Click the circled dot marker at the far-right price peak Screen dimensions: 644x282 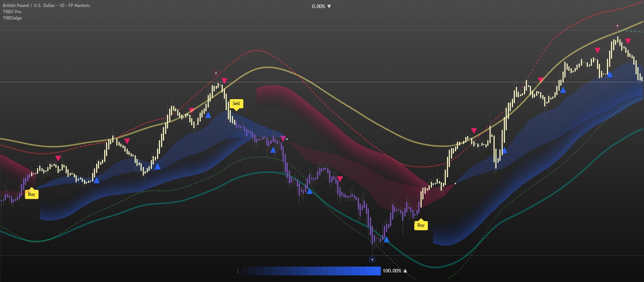pyautogui.click(x=618, y=26)
